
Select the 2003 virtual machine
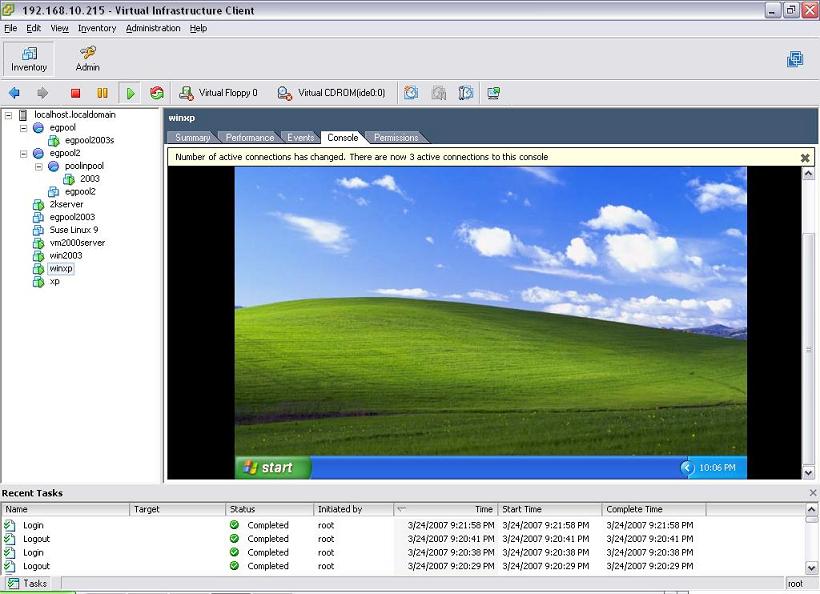coord(89,179)
